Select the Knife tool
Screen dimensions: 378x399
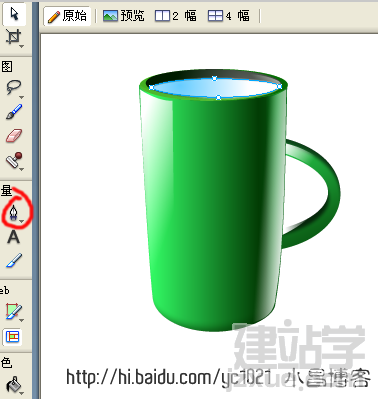pos(14,260)
